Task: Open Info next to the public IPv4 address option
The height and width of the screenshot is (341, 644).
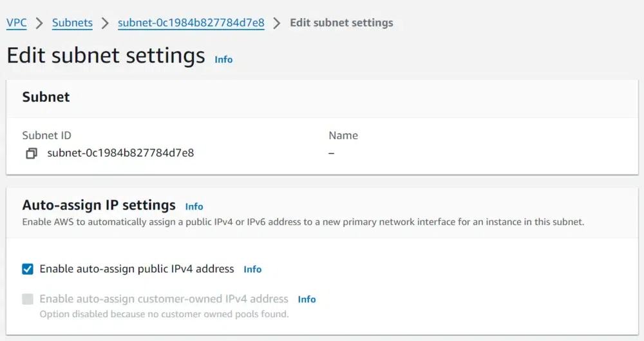Action: (x=252, y=269)
